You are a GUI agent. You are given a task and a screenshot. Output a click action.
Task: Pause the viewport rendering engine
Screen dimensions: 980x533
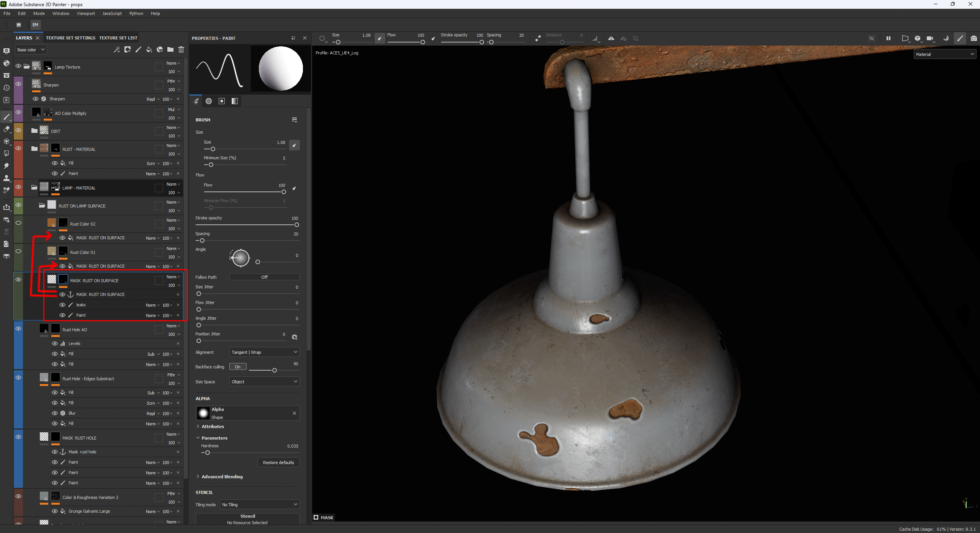point(888,38)
